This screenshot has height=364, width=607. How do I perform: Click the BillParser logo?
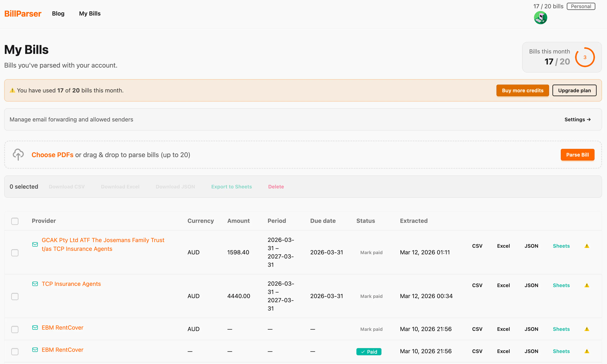click(x=23, y=13)
